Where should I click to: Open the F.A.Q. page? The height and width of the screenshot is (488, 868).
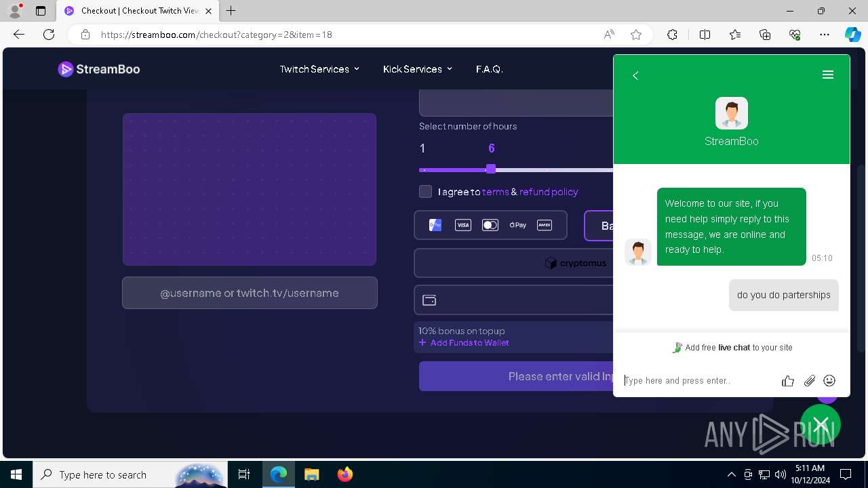pyautogui.click(x=489, y=69)
